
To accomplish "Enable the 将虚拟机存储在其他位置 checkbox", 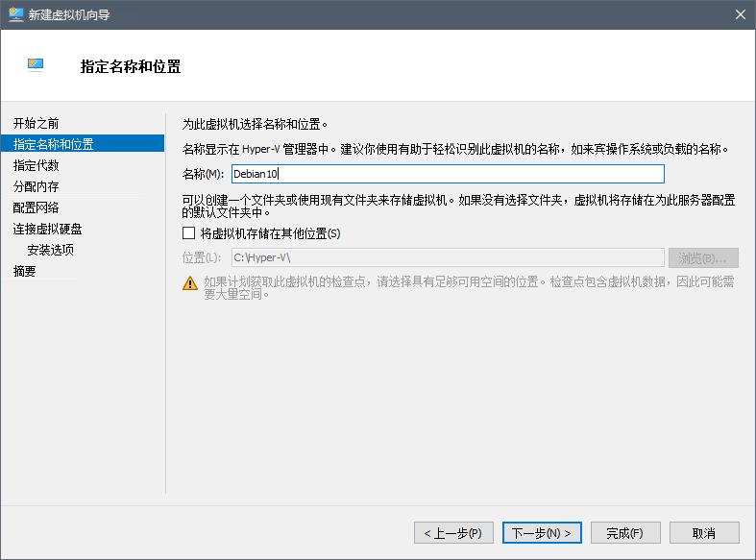I will pos(189,233).
